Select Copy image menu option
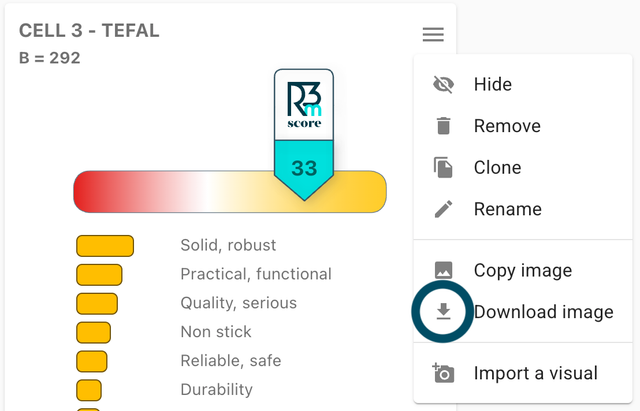Viewport: 640px width, 411px height. click(523, 271)
